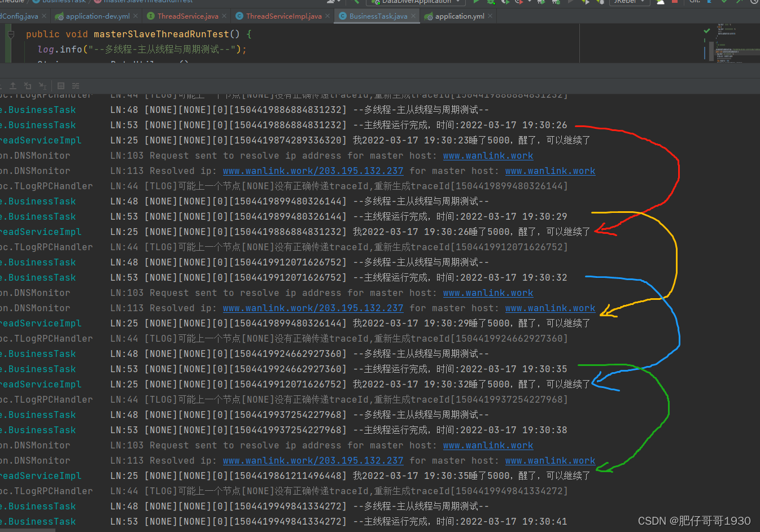
Task: Click the red Stop button in toolbar
Action: tap(674, 2)
